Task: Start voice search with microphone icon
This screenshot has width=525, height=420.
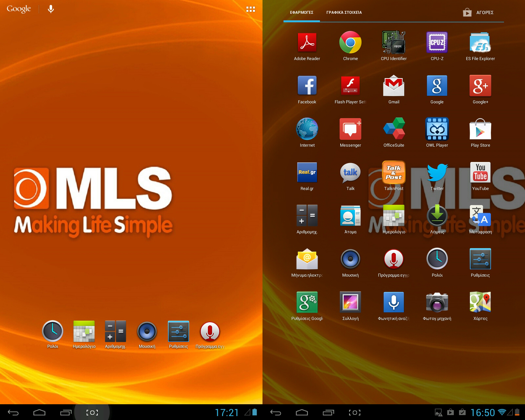Action: [51, 9]
